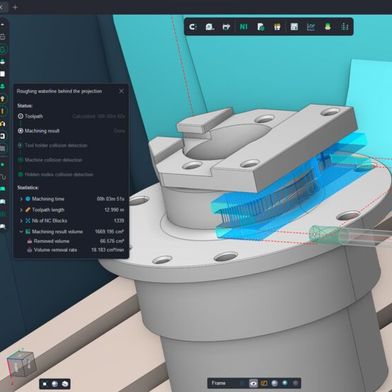
Task: Toggle Hidden index collision detection
Action: click(55, 174)
